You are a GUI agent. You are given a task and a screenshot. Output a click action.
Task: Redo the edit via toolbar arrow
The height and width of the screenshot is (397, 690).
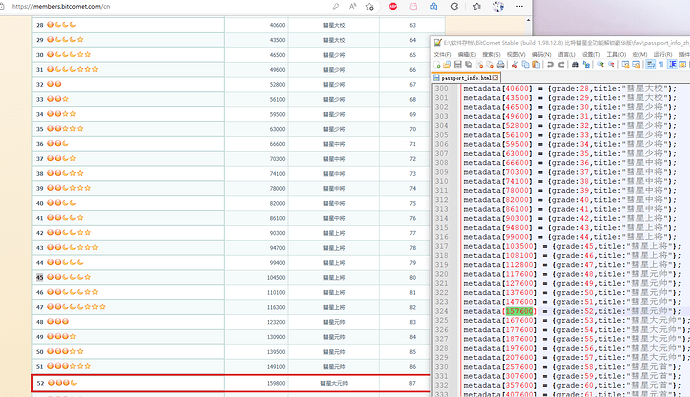[x=561, y=65]
